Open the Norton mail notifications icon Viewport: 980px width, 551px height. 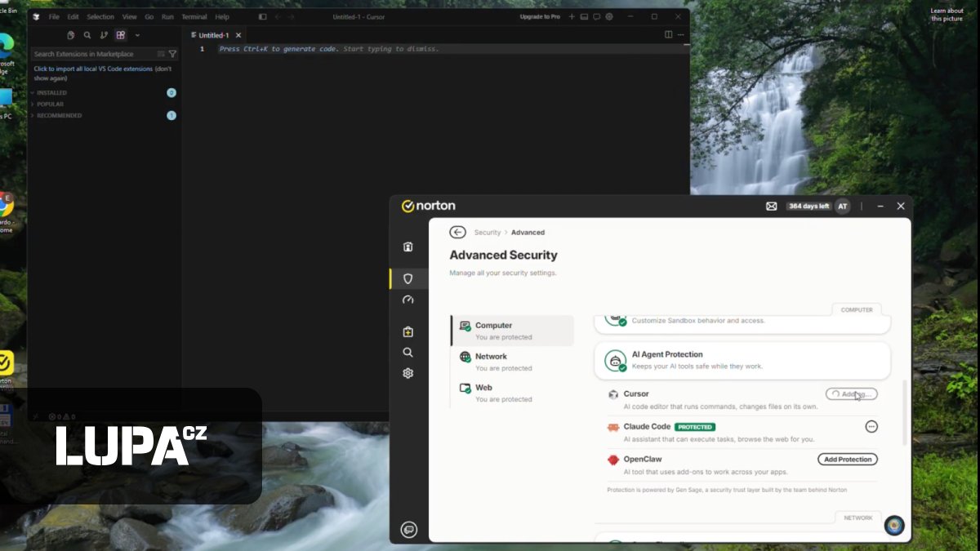tap(771, 207)
